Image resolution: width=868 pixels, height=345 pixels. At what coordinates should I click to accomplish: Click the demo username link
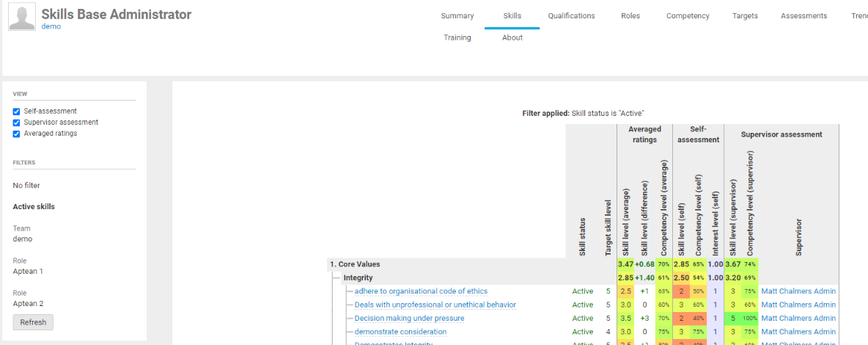coord(51,26)
